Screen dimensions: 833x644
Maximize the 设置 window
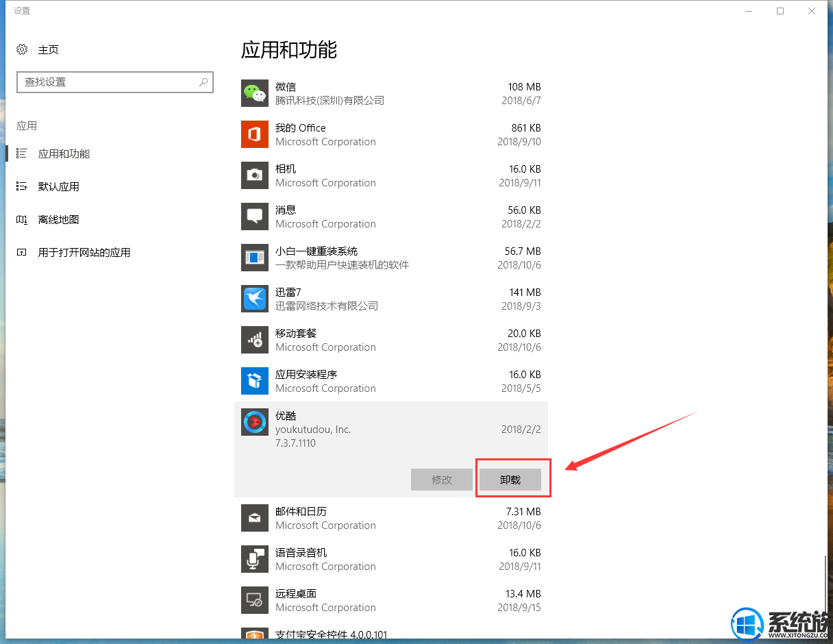(780, 11)
